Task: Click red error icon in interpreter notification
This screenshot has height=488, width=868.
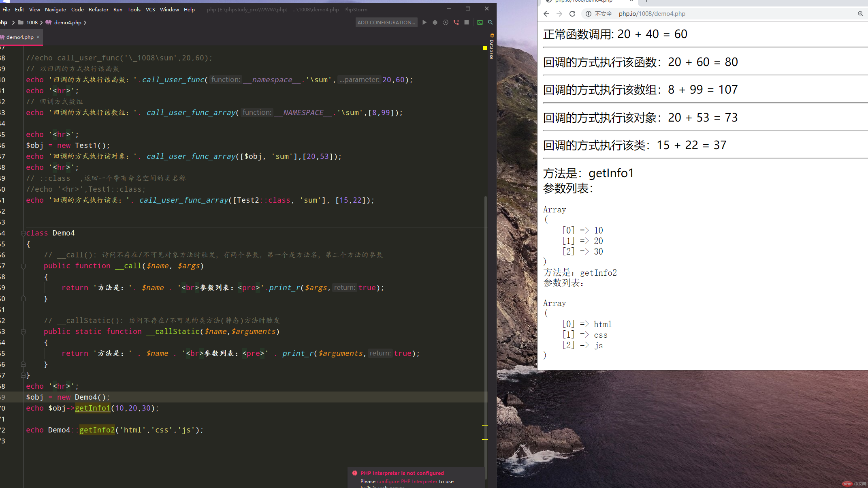Action: click(354, 473)
